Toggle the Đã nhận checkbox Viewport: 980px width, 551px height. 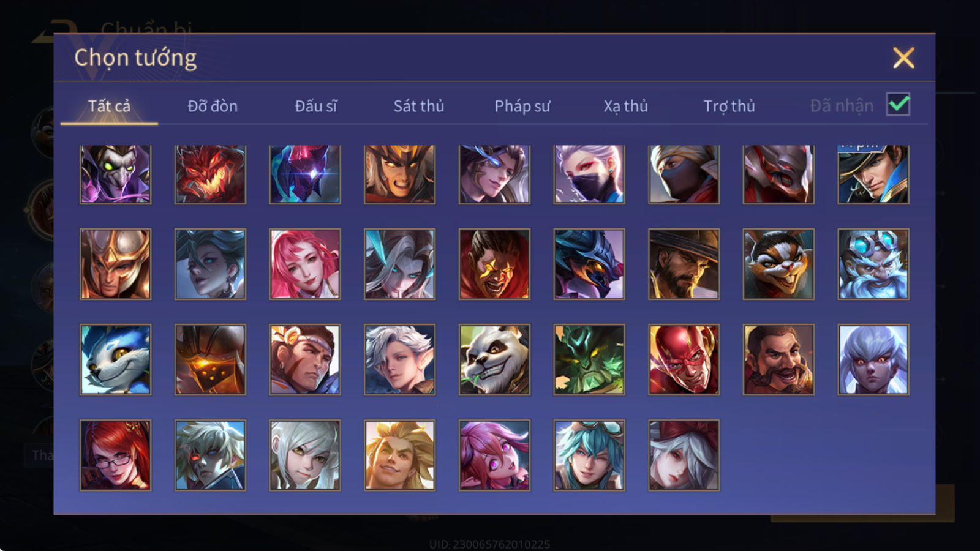[x=898, y=105]
